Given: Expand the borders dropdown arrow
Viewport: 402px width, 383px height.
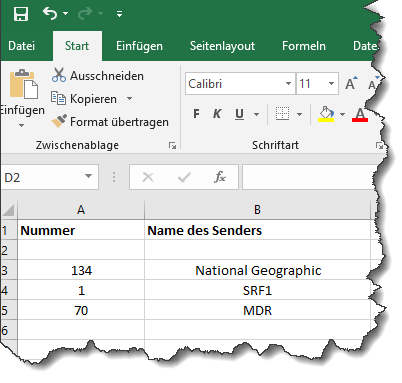Looking at the screenshot, I should pyautogui.click(x=299, y=114).
